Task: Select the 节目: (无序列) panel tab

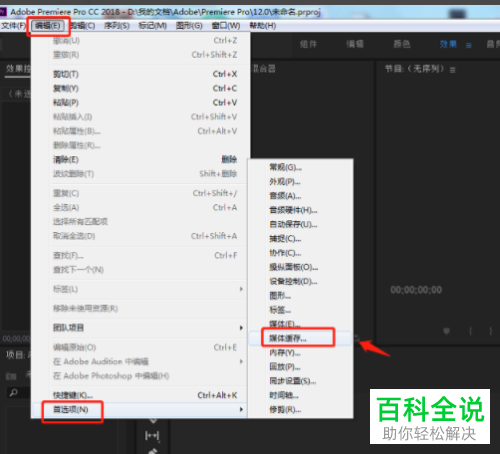Action: pyautogui.click(x=415, y=69)
